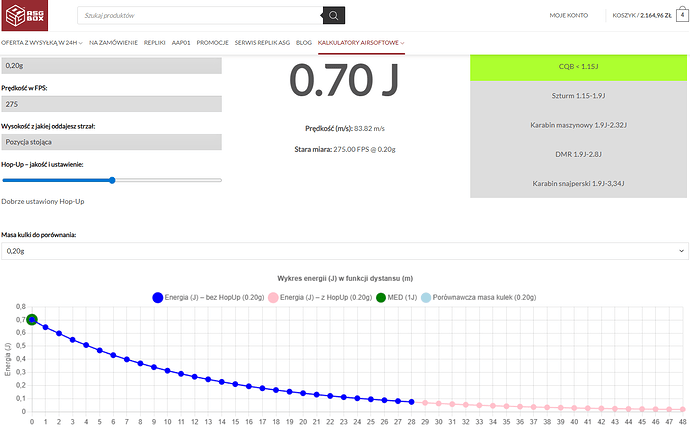Click the 'Moje konto' link

pyautogui.click(x=570, y=16)
